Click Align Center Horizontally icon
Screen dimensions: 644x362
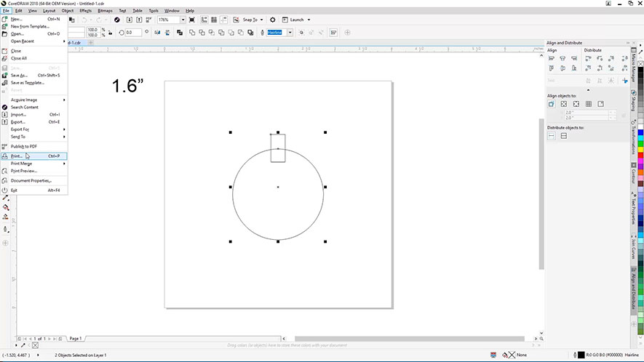564,59
